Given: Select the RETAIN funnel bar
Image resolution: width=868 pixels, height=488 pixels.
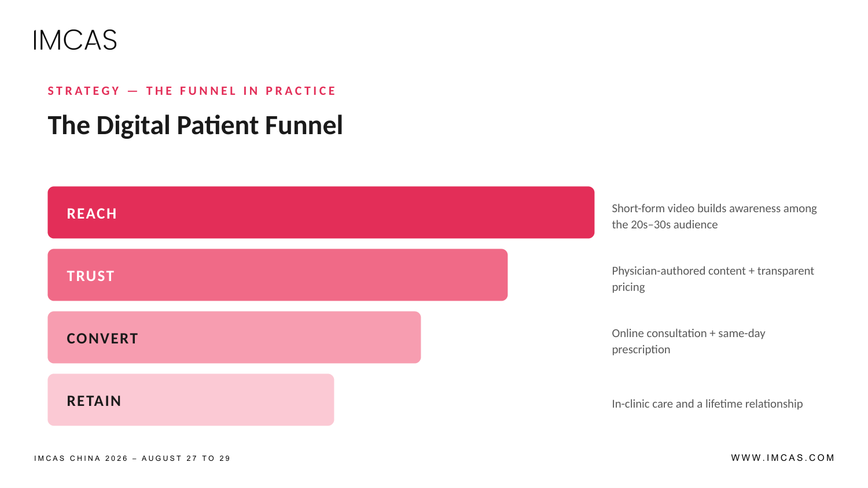Looking at the screenshot, I should [x=191, y=400].
